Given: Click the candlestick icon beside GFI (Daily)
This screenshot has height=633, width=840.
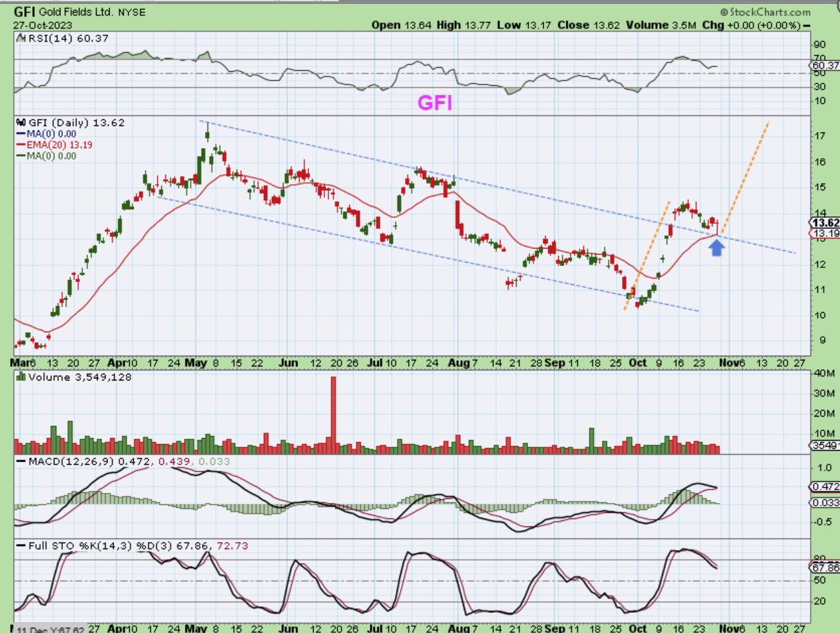Looking at the screenshot, I should point(19,123).
